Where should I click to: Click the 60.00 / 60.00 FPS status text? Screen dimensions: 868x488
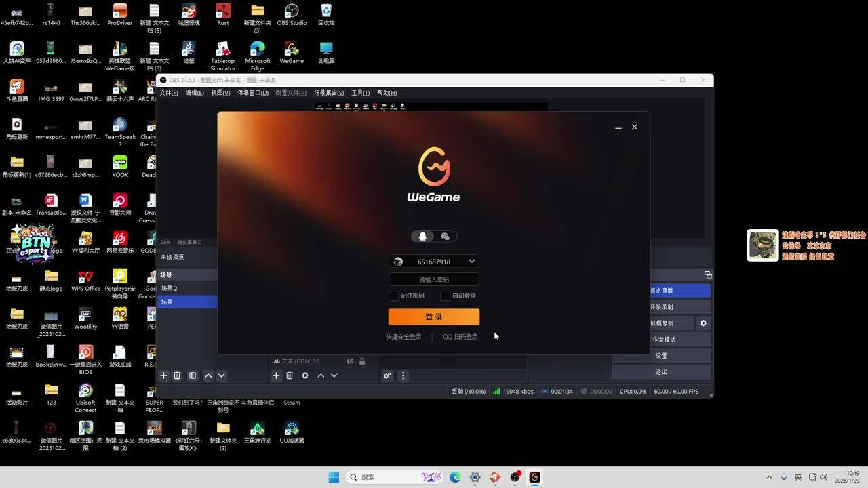coord(676,392)
